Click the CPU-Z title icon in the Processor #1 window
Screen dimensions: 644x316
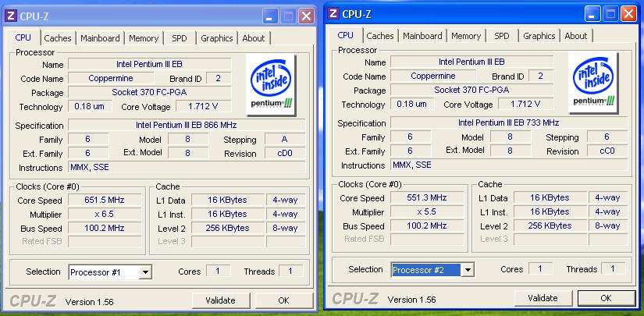tap(12, 15)
